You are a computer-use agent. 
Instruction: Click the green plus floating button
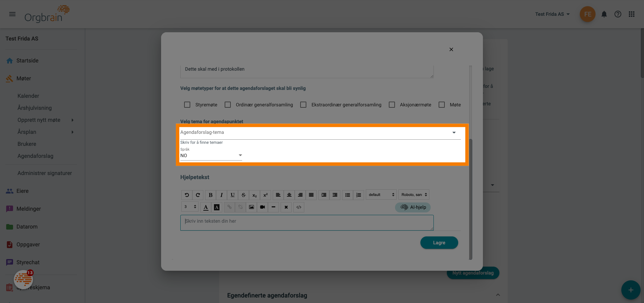631,290
